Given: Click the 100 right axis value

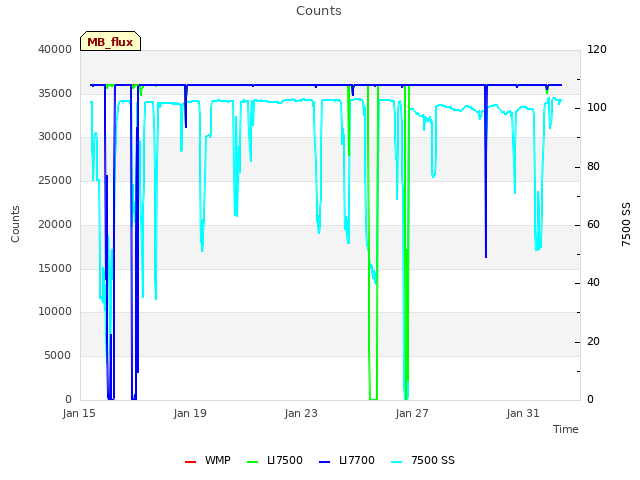Looking at the screenshot, I should click(x=597, y=108).
